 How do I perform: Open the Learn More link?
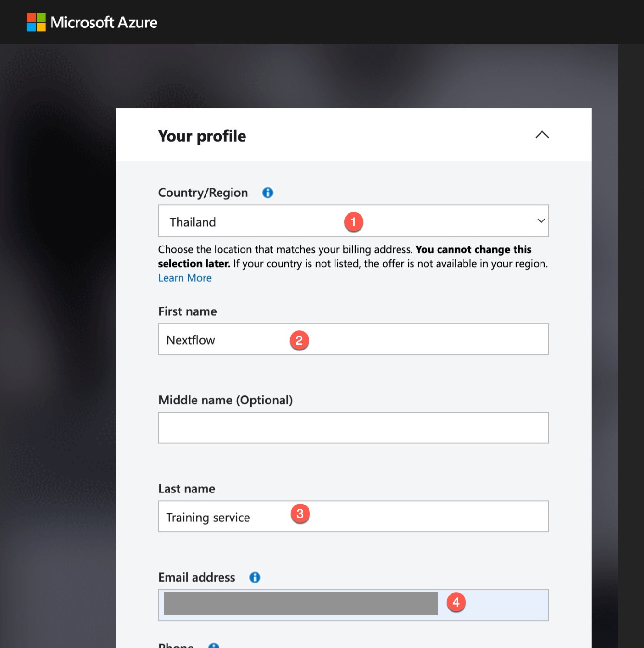185,278
